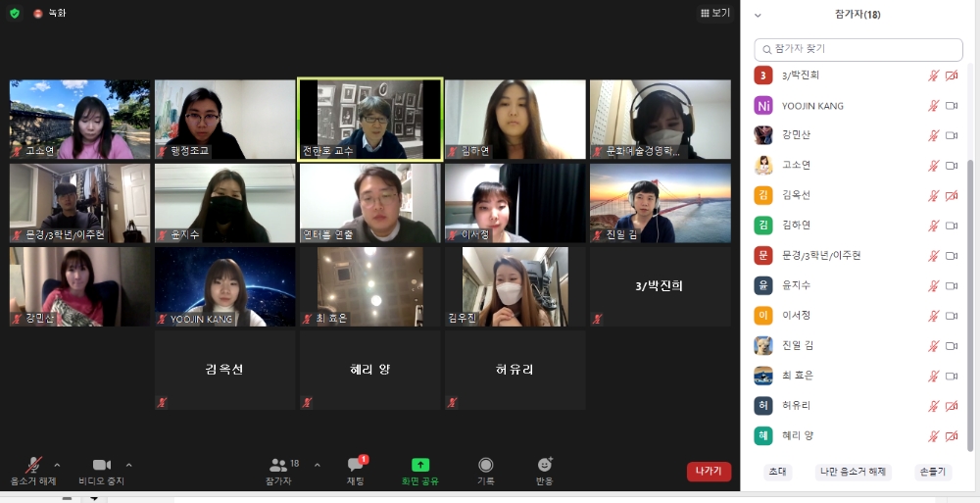Click the participants list scrollbar
The height and width of the screenshot is (503, 980).
(x=970, y=305)
